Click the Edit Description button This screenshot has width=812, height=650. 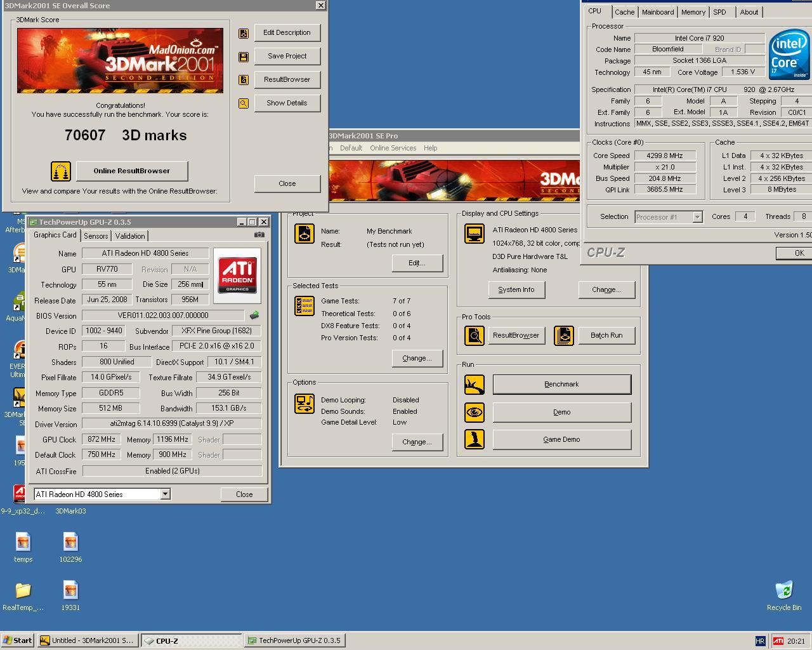(x=287, y=33)
